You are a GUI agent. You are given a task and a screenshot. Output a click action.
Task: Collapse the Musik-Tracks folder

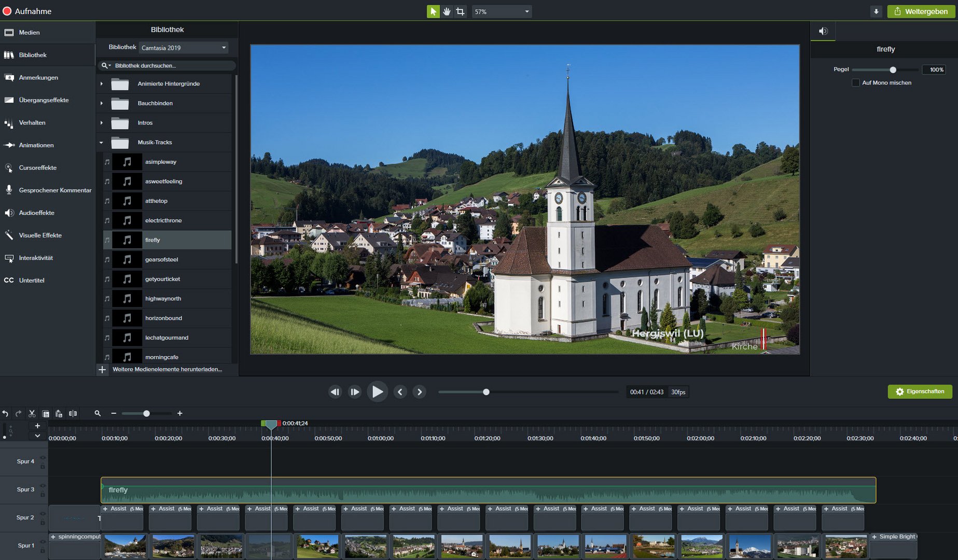[102, 142]
